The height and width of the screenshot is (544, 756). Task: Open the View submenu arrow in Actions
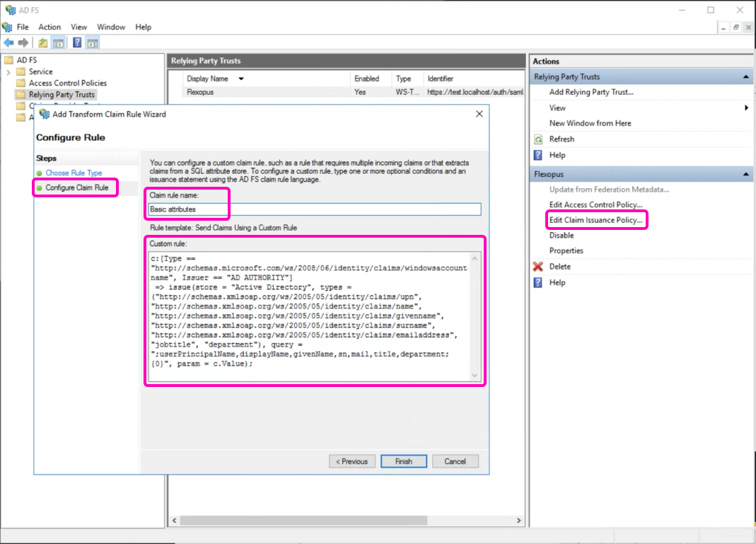(746, 108)
